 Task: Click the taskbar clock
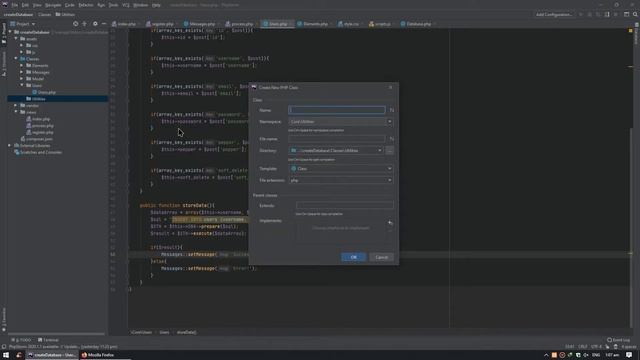(x=612, y=355)
